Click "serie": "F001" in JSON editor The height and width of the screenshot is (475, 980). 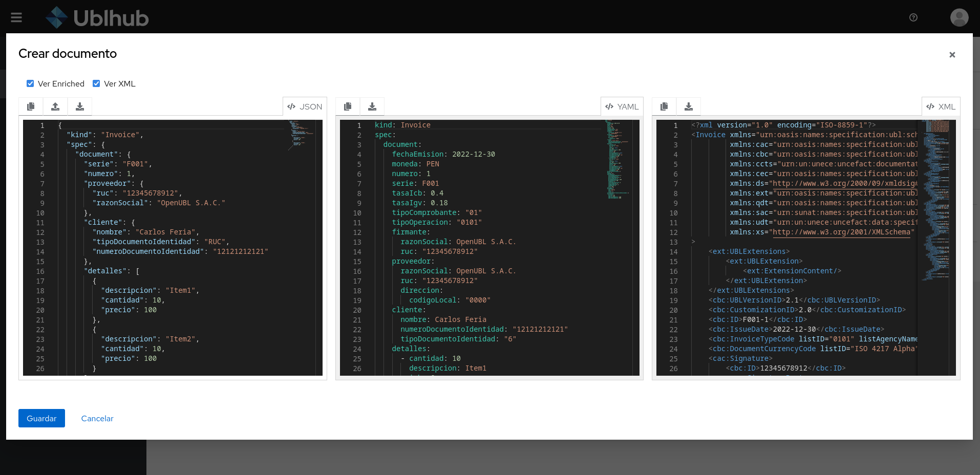[x=118, y=164]
